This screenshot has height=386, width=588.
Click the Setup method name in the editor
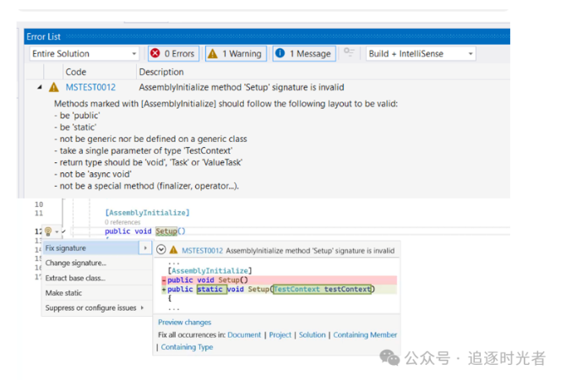(x=166, y=231)
